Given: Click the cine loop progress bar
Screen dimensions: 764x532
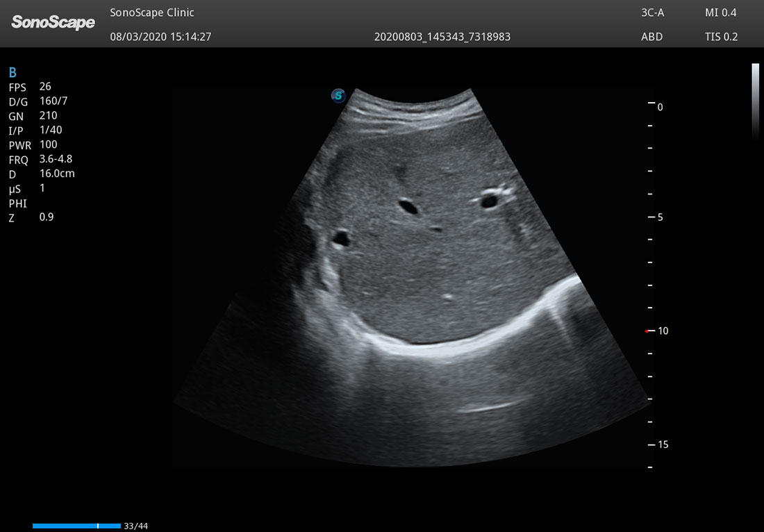Looking at the screenshot, I should point(76,526).
